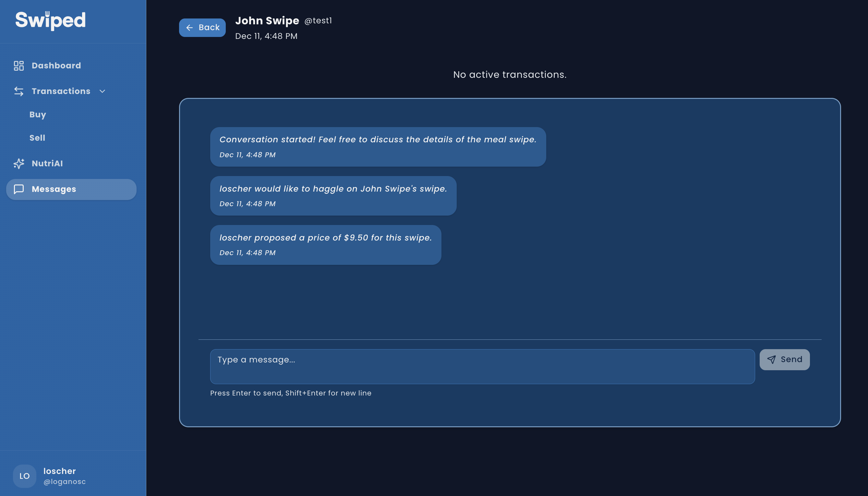Click the NutriAI sidebar link
Screen dimensions: 868x496
tap(47, 163)
